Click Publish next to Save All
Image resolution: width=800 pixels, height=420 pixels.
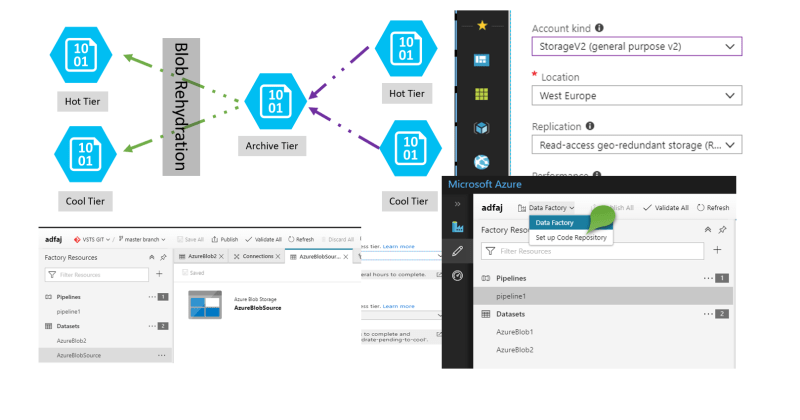point(225,240)
